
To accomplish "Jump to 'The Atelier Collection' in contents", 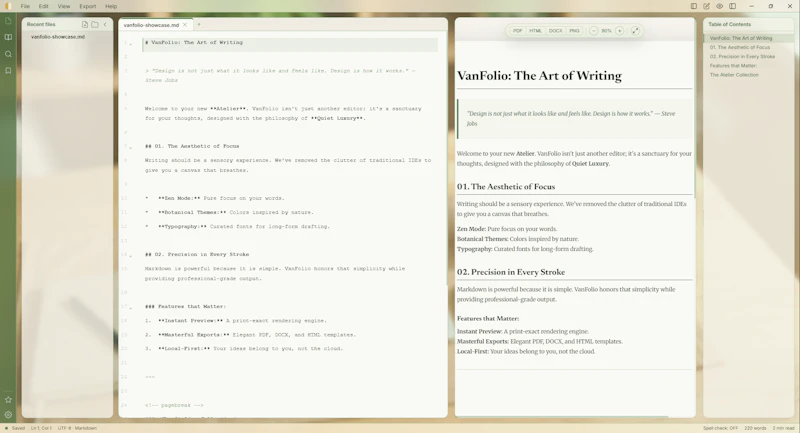I will pos(734,75).
